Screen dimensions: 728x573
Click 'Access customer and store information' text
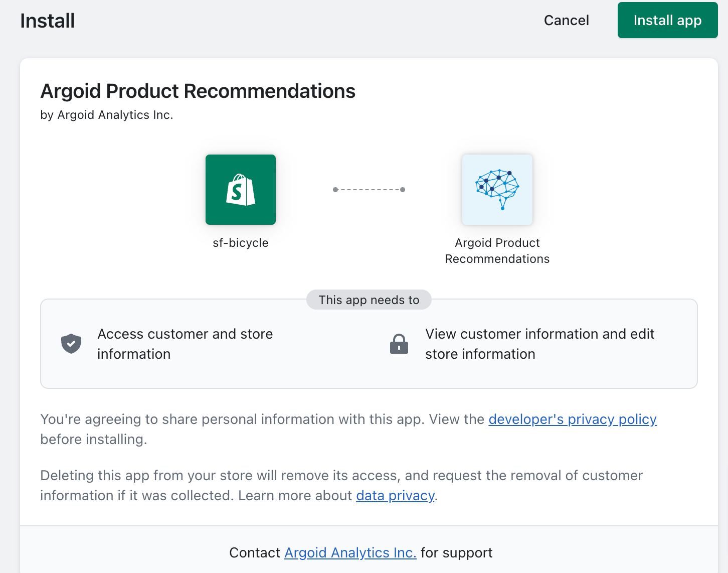(x=185, y=344)
